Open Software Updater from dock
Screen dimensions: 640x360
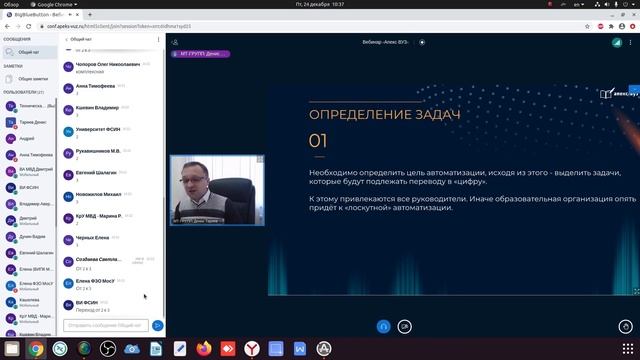point(324,349)
